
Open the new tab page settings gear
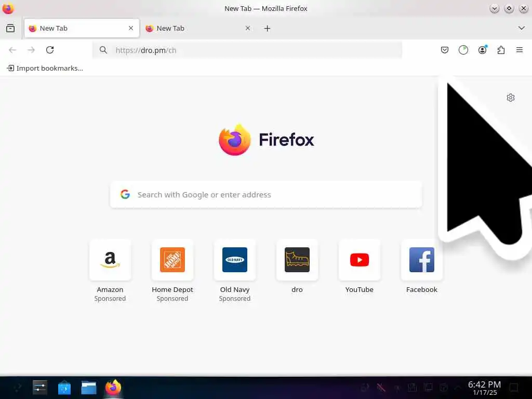[511, 98]
